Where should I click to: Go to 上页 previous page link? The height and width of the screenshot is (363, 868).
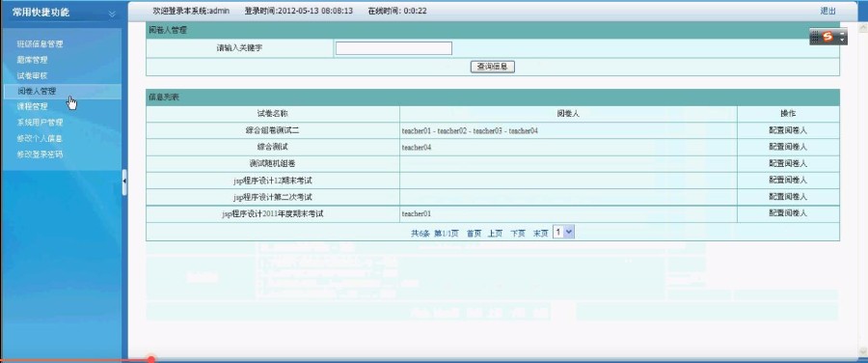coord(495,234)
